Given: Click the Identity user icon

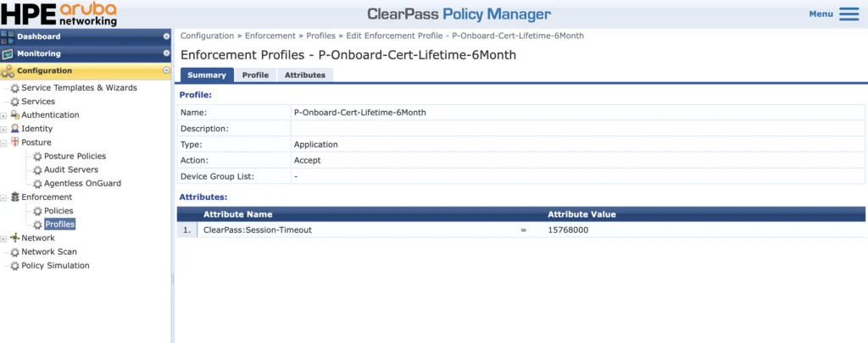Looking at the screenshot, I should click(15, 129).
